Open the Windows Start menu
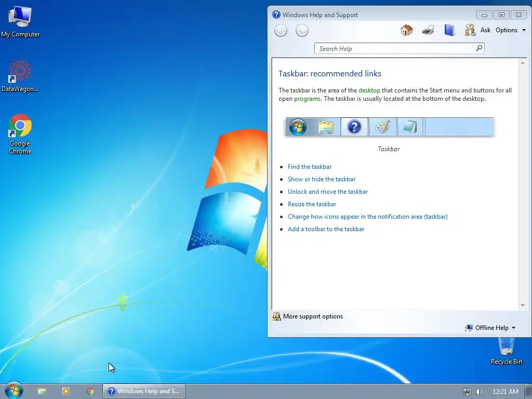 click(x=14, y=391)
